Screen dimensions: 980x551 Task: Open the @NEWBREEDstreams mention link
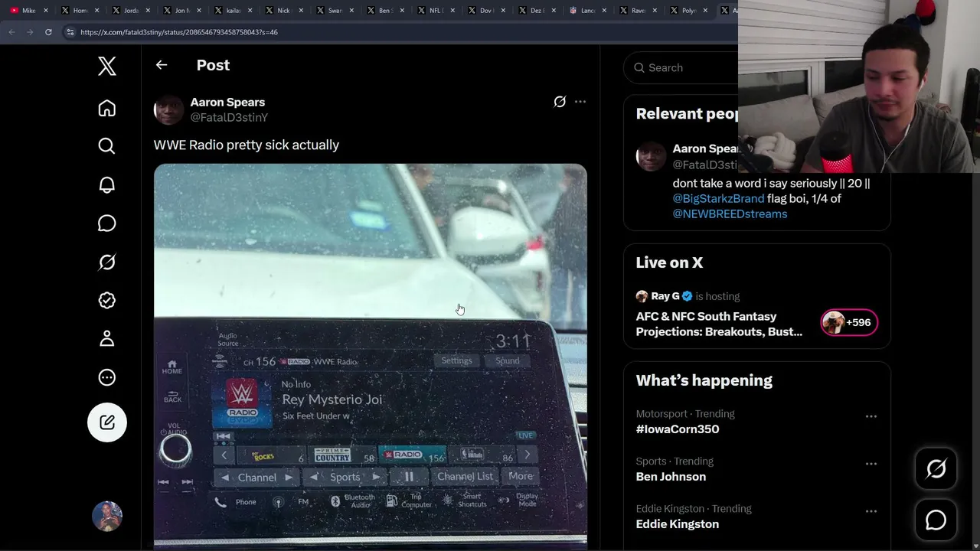tap(730, 214)
